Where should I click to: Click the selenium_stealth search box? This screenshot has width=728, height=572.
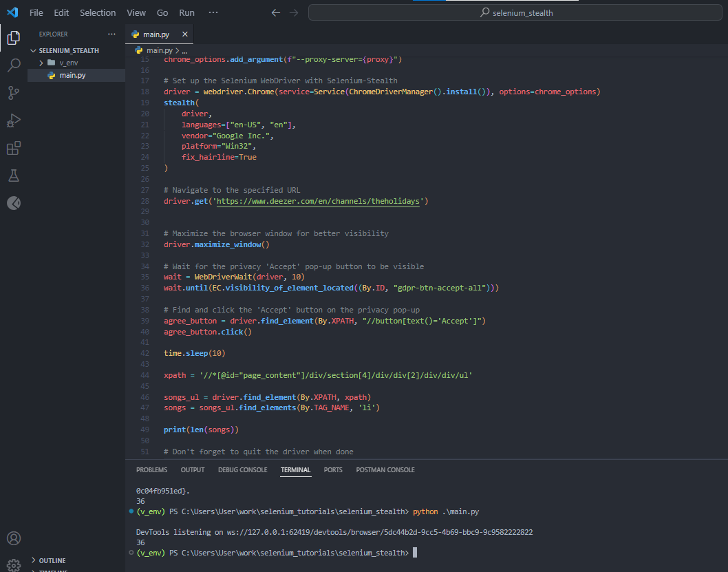[x=515, y=12]
